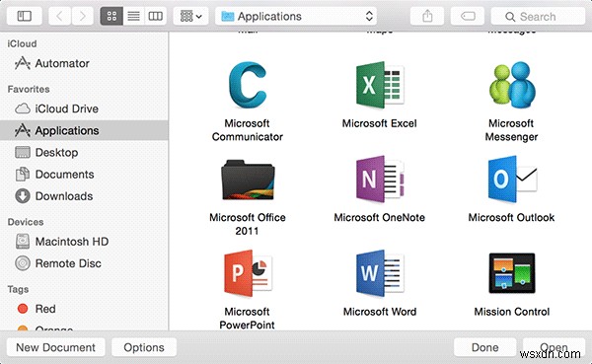Select the Microsoft Office 2011 folder
The image size is (592, 364).
coord(248,181)
